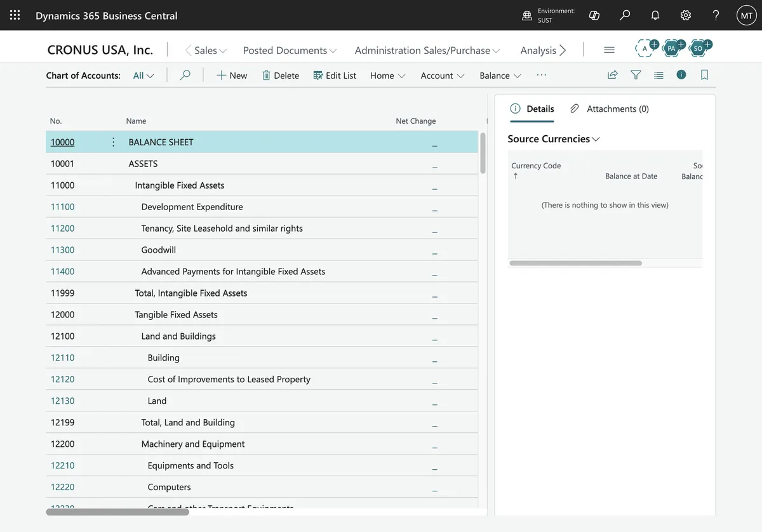Select the Intangible Fixed Assets row
Image resolution: width=762 pixels, height=532 pixels.
(262, 185)
